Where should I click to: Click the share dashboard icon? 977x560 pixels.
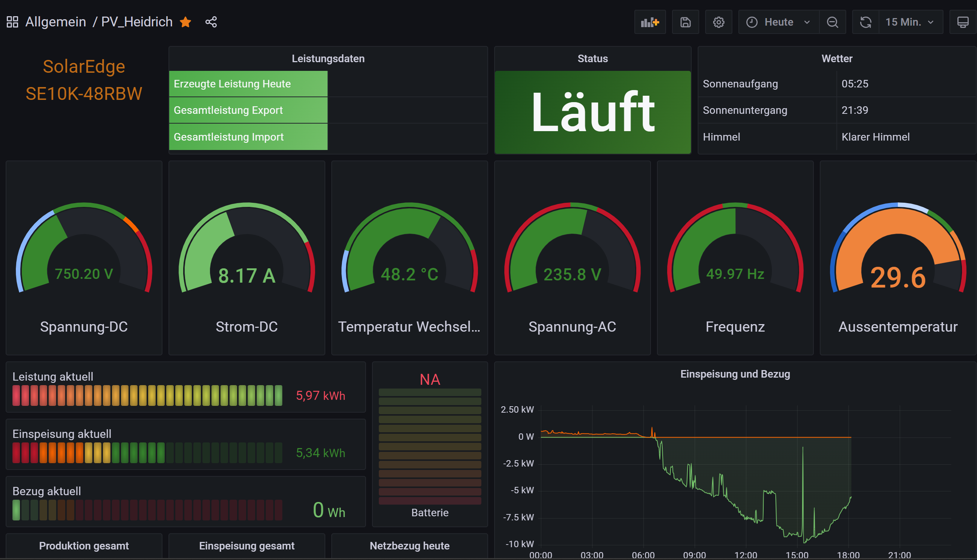[211, 22]
